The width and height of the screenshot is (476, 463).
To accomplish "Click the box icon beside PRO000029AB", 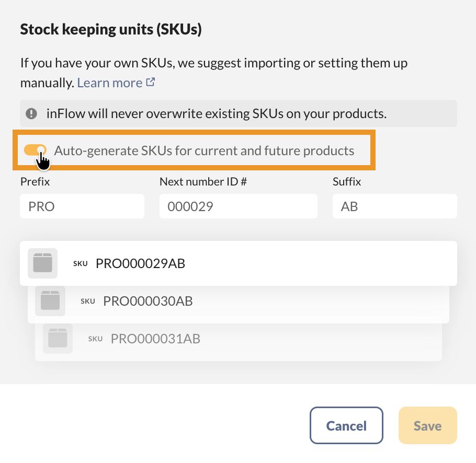I will click(42, 263).
